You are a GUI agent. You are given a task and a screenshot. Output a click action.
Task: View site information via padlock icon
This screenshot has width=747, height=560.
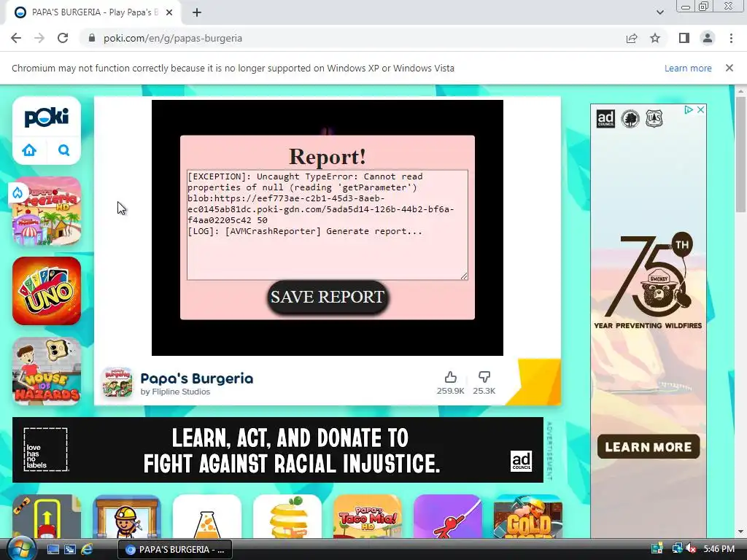(x=92, y=38)
